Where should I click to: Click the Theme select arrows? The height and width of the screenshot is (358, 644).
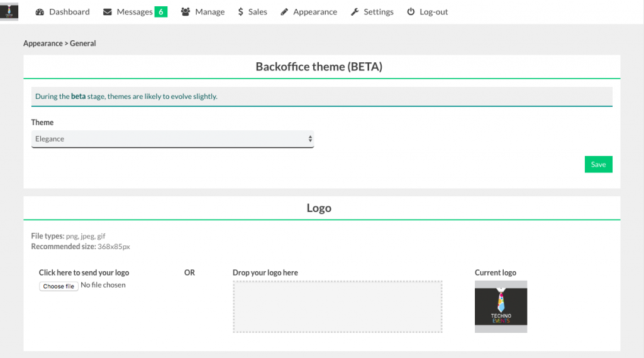310,139
